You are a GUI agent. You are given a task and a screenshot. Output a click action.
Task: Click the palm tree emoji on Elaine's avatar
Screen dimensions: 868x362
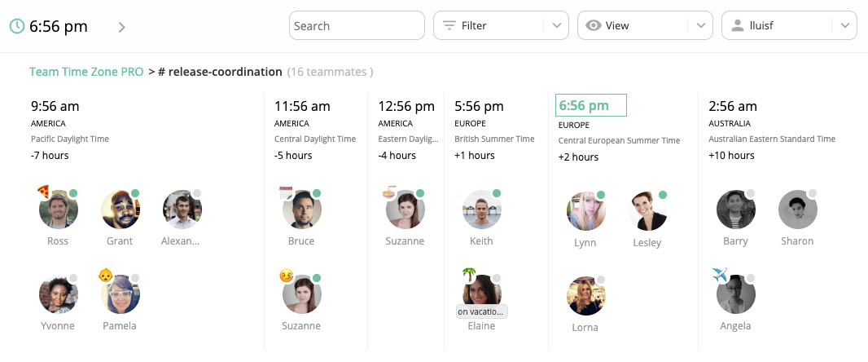click(x=469, y=274)
